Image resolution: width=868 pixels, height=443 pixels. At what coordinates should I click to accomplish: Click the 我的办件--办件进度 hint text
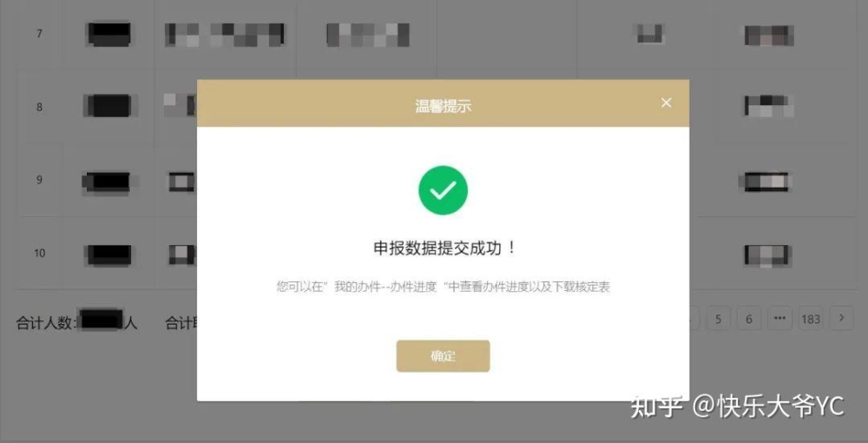(x=386, y=287)
